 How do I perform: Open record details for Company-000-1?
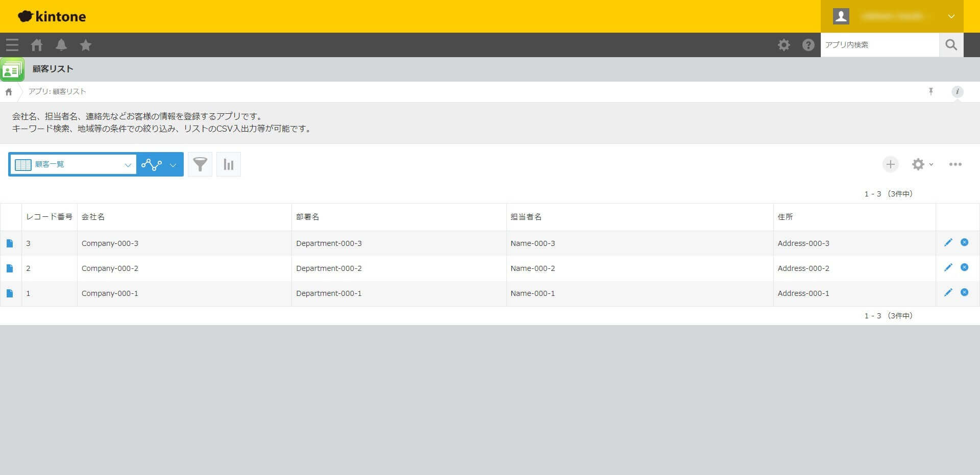pyautogui.click(x=10, y=293)
